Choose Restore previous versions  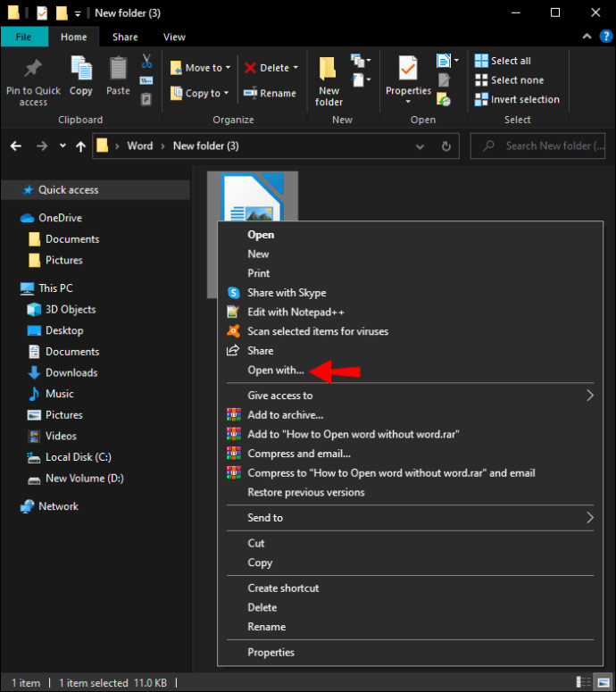[411, 493]
